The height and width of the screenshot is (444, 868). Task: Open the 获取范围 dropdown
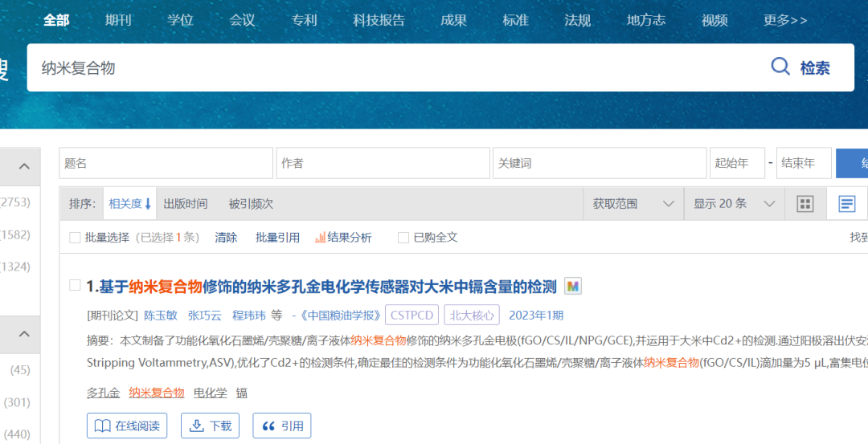coord(633,204)
